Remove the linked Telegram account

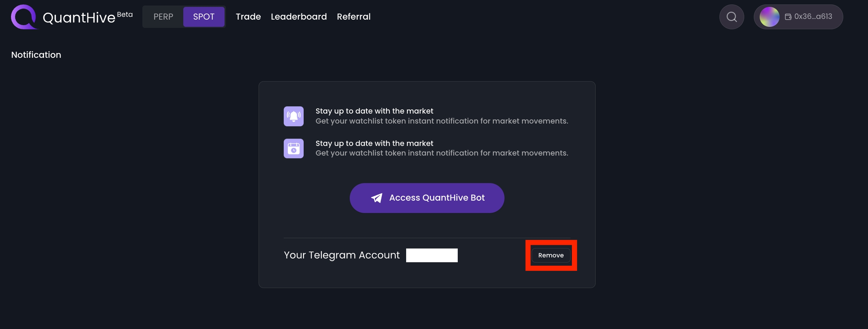click(551, 255)
